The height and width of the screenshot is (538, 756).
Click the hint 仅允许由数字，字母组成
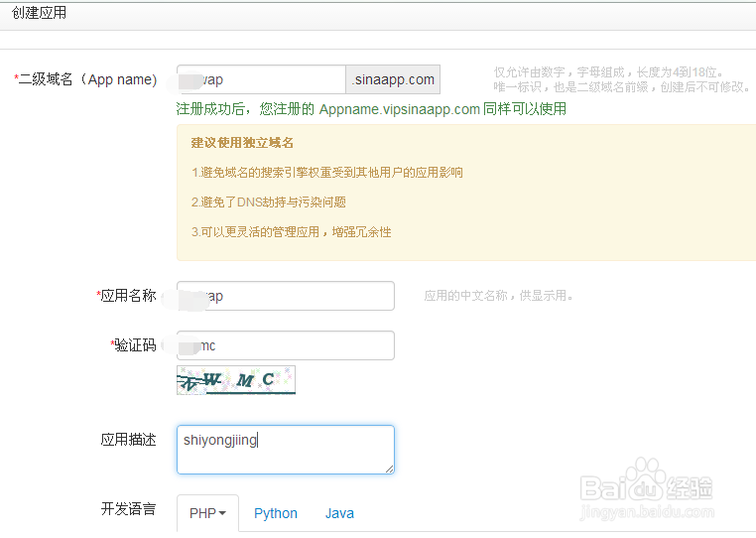(x=608, y=72)
